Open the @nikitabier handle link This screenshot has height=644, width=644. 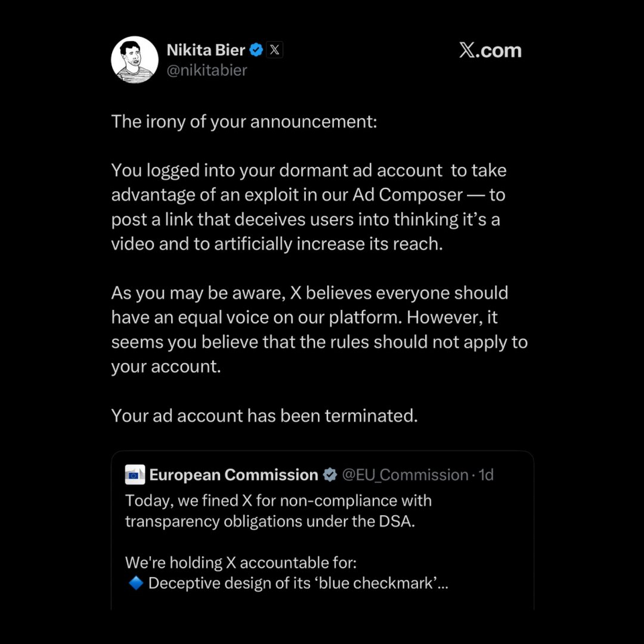coord(207,70)
